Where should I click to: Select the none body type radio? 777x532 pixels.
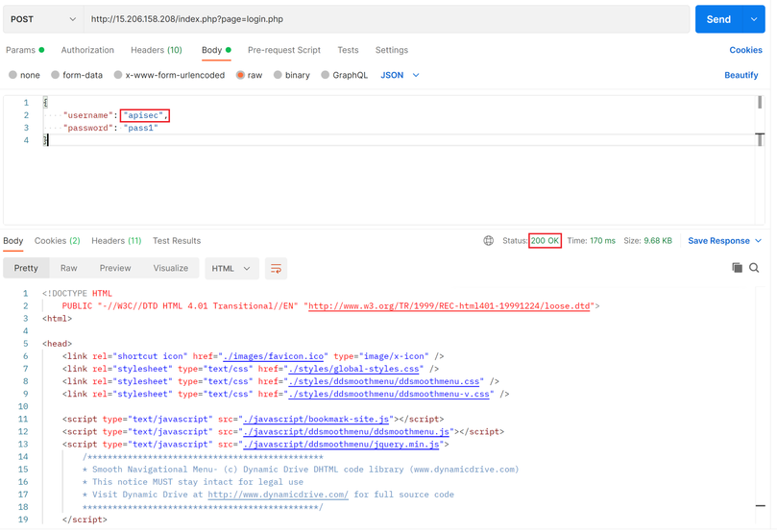12,75
